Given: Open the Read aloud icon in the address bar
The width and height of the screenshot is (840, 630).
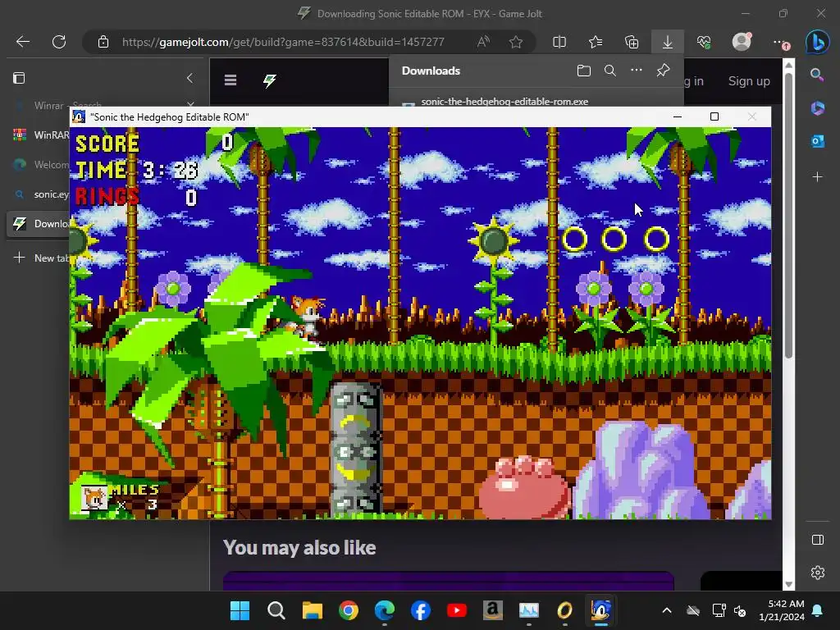Looking at the screenshot, I should click(x=483, y=42).
